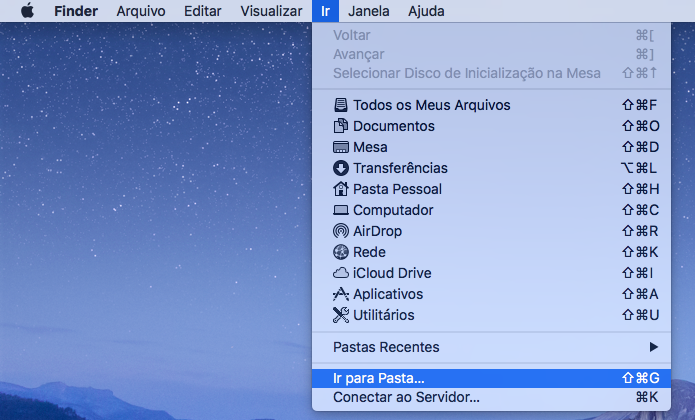Click the ⇧⌘G shortcut label
The height and width of the screenshot is (420, 695).
click(x=640, y=378)
